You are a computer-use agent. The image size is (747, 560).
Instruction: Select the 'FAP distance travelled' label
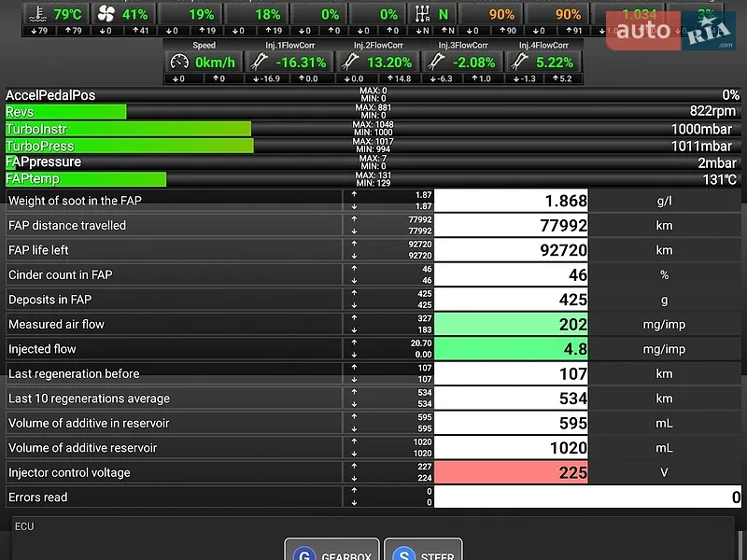(67, 225)
